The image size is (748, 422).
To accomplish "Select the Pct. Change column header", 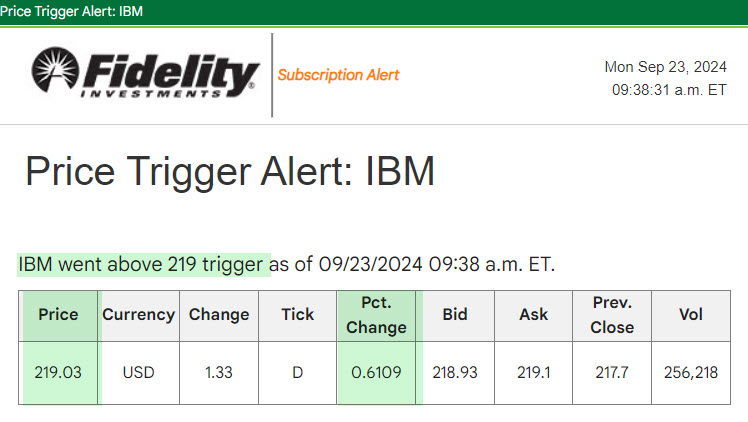I will 376,314.
